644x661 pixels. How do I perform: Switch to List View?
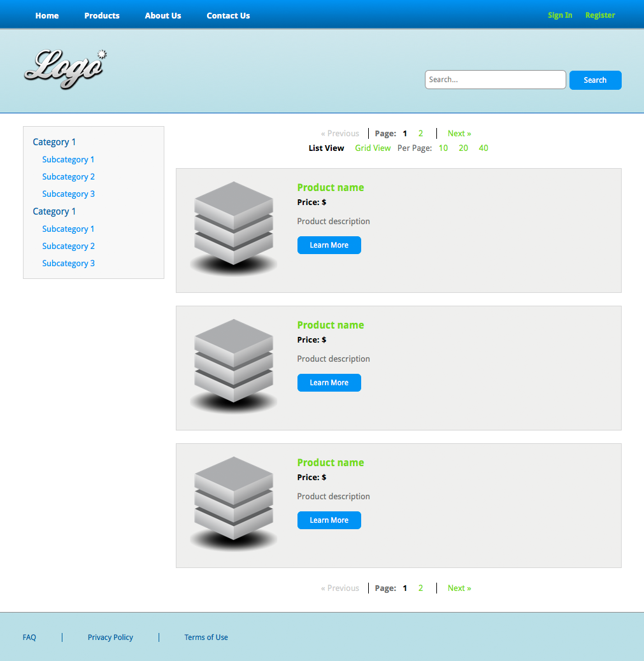coord(326,148)
